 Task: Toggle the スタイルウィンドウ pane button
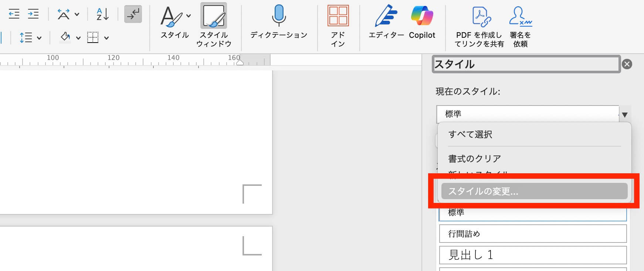tap(214, 24)
